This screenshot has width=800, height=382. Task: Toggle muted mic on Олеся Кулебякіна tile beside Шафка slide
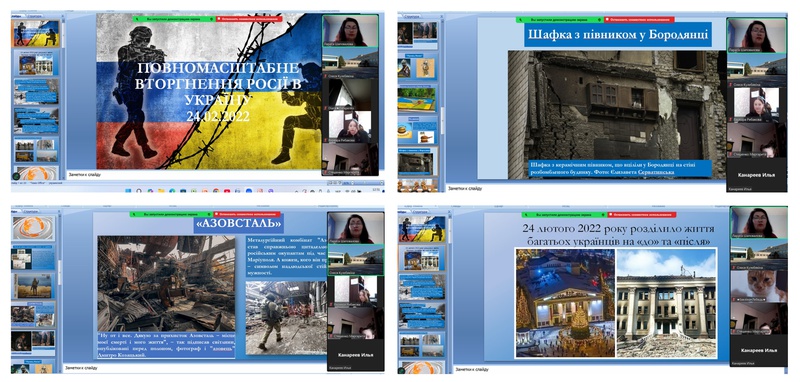[x=730, y=84]
